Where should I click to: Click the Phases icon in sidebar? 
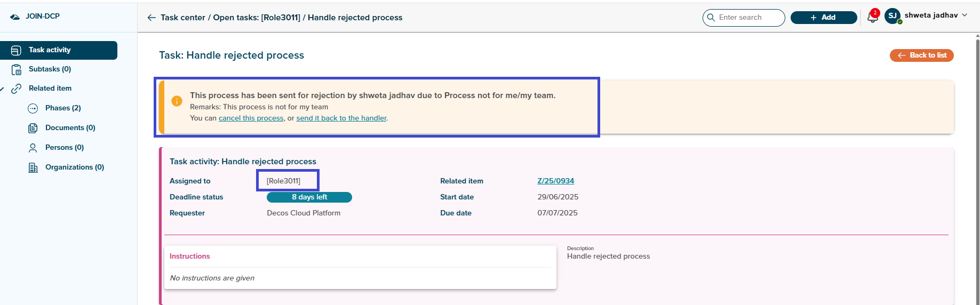pos(33,108)
